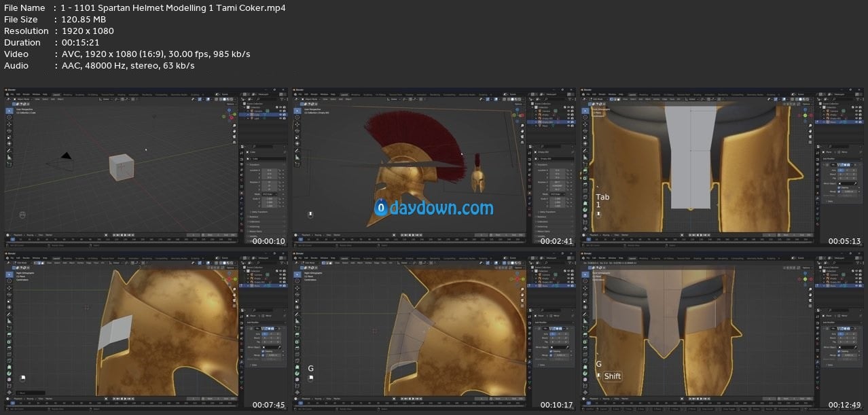This screenshot has width=868, height=415.
Task: Select the Scale tool in 00:00:10 frame
Action: point(10,137)
